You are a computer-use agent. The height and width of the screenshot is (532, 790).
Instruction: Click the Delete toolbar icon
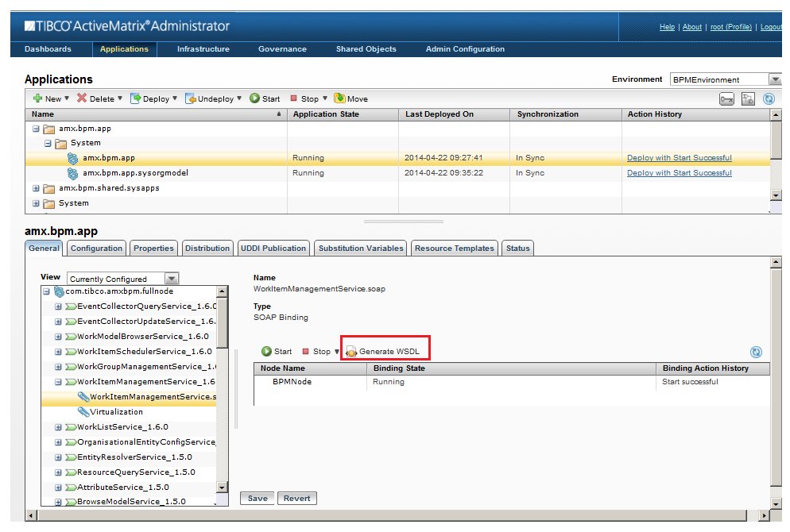coord(82,98)
